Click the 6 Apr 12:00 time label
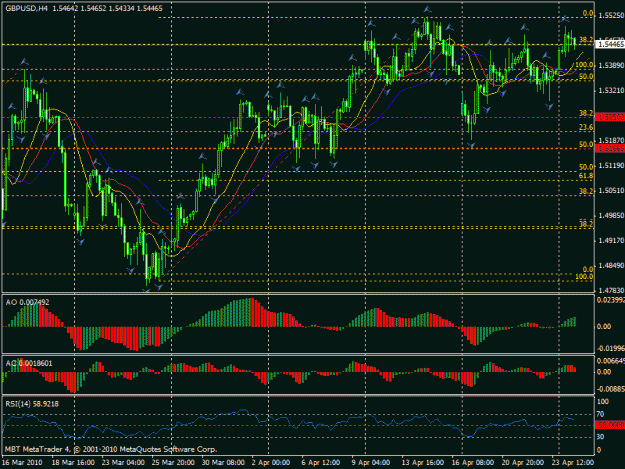The width and height of the screenshot is (625, 469). 320,463
